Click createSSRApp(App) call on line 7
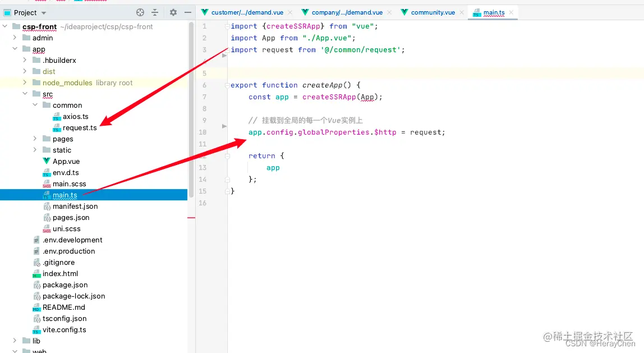The height and width of the screenshot is (353, 644). click(x=340, y=97)
